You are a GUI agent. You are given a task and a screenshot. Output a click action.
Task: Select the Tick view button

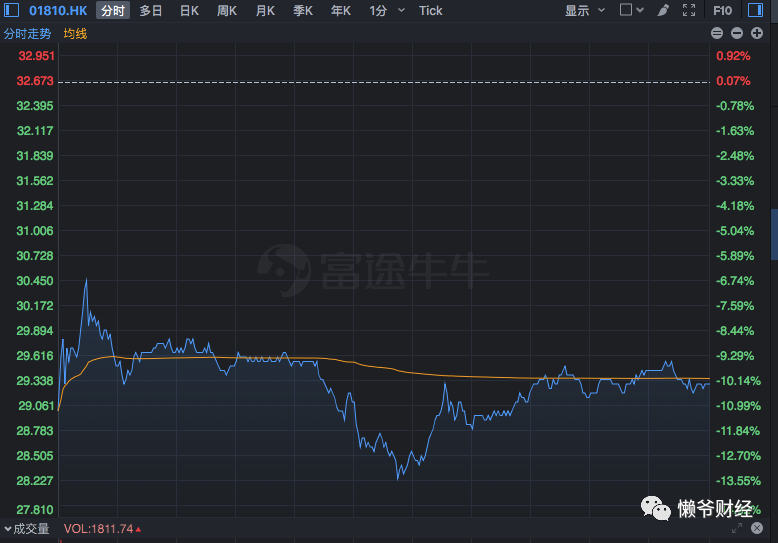point(430,10)
